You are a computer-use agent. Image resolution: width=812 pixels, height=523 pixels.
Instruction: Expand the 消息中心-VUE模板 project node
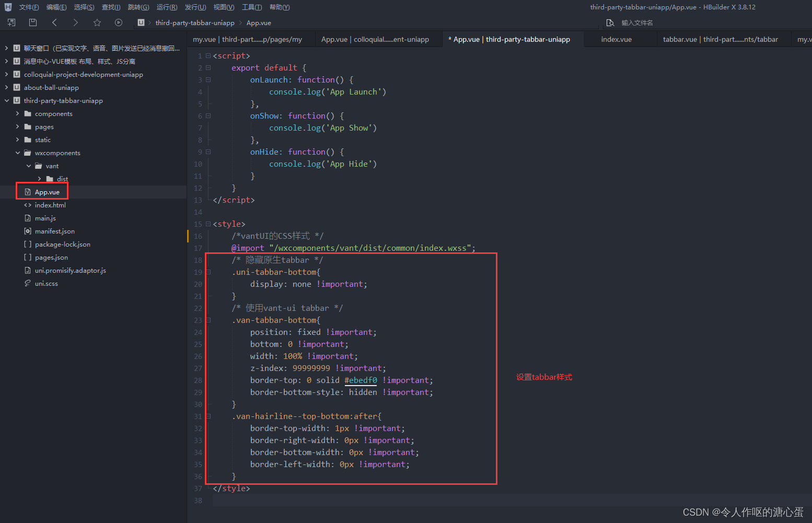pyautogui.click(x=6, y=61)
